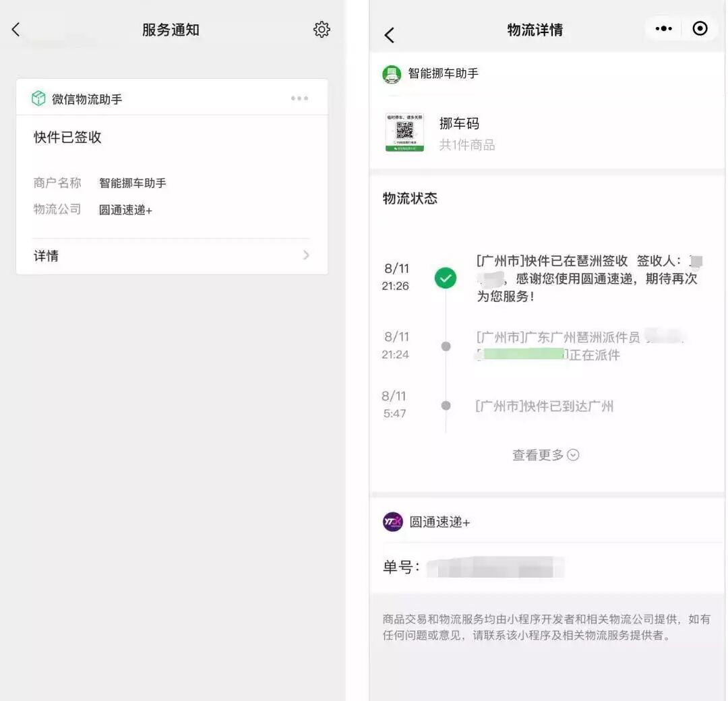Go back from the 服务通知 screen
Viewport: 728px width, 701px height.
(16, 30)
